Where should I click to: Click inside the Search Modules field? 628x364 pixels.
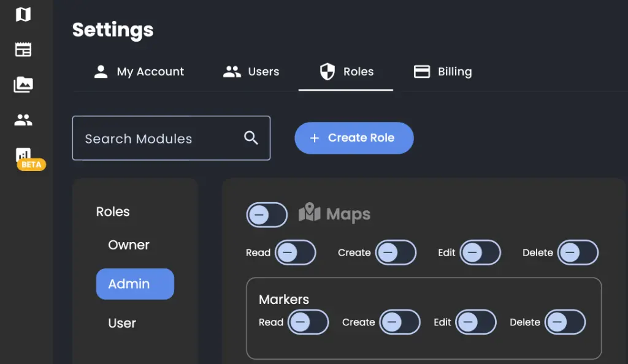(x=153, y=138)
